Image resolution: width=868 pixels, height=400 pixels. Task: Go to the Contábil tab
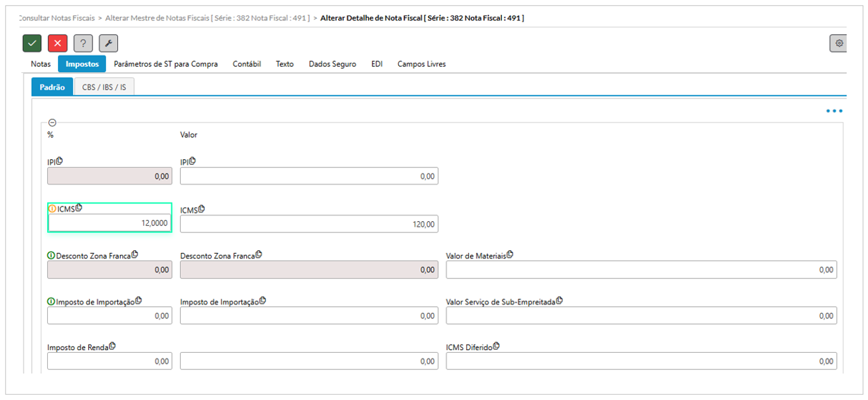pos(247,64)
